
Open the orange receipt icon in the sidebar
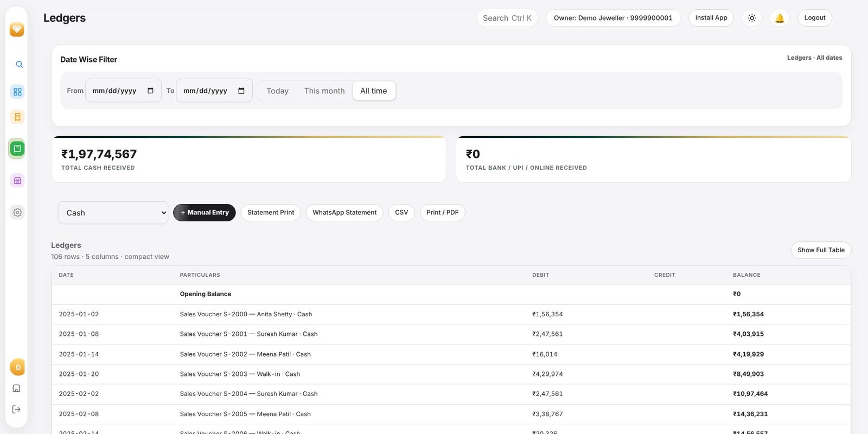click(x=17, y=117)
